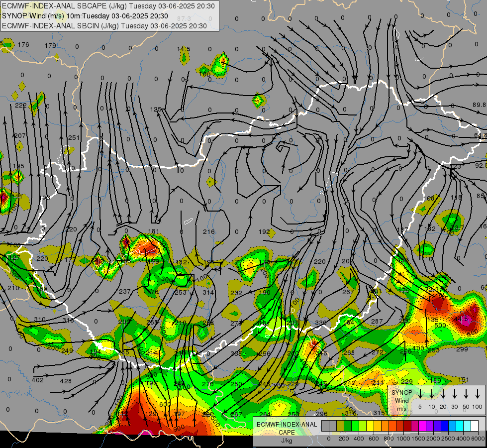Select the white swatch in CAPE legend
487x448 pixels.
[474, 426]
